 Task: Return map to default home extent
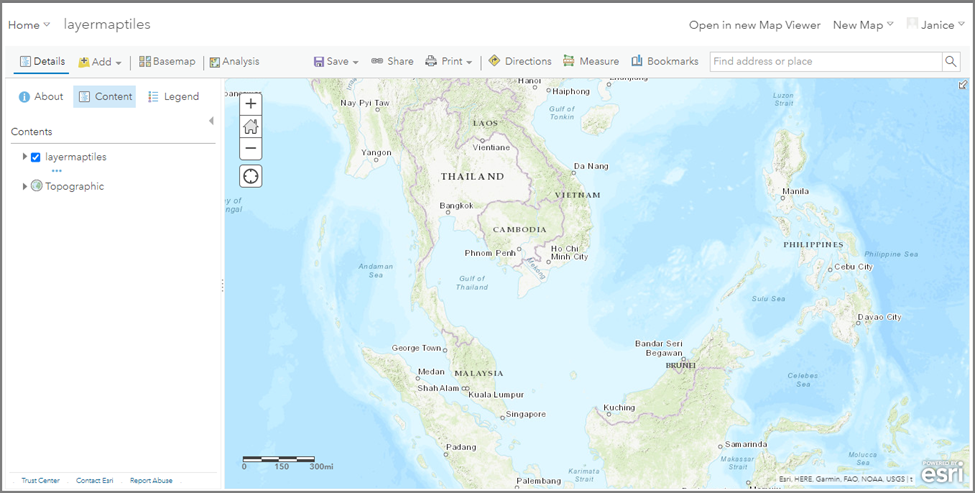click(251, 127)
